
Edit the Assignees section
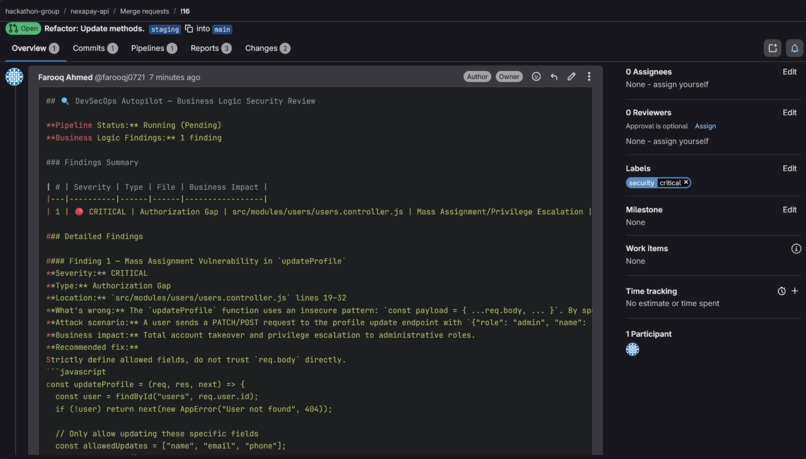click(790, 72)
